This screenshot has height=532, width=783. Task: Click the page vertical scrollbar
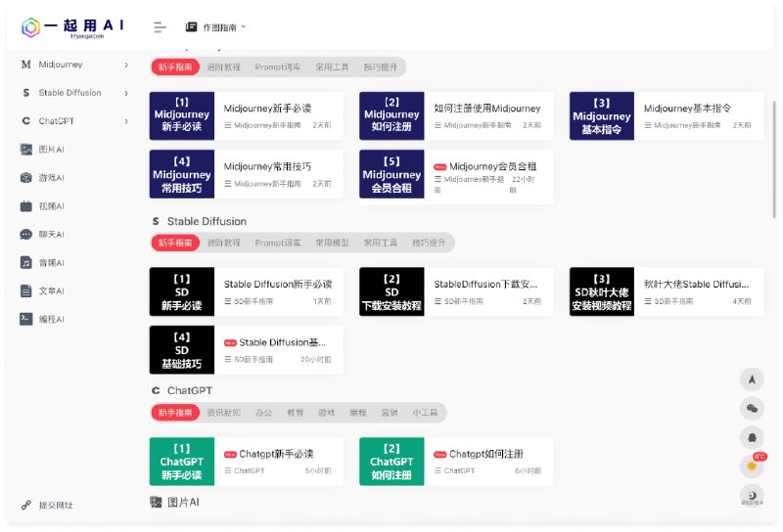(x=774, y=159)
